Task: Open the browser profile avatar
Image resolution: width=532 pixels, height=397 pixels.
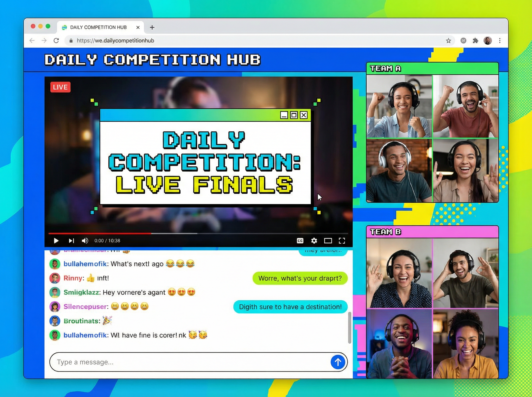Action: click(487, 41)
